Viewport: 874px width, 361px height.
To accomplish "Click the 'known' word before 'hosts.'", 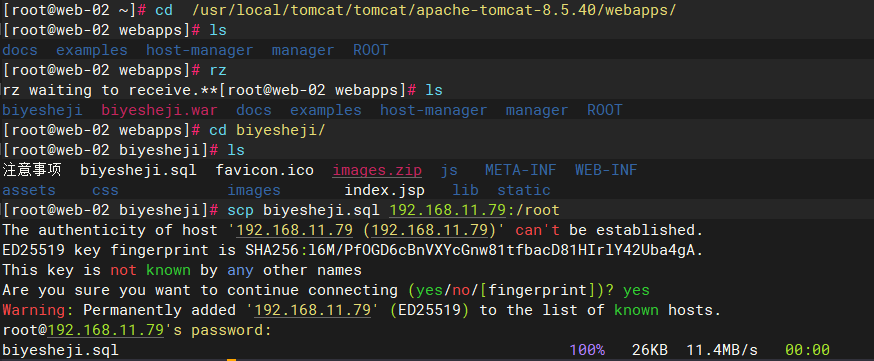I will (636, 310).
